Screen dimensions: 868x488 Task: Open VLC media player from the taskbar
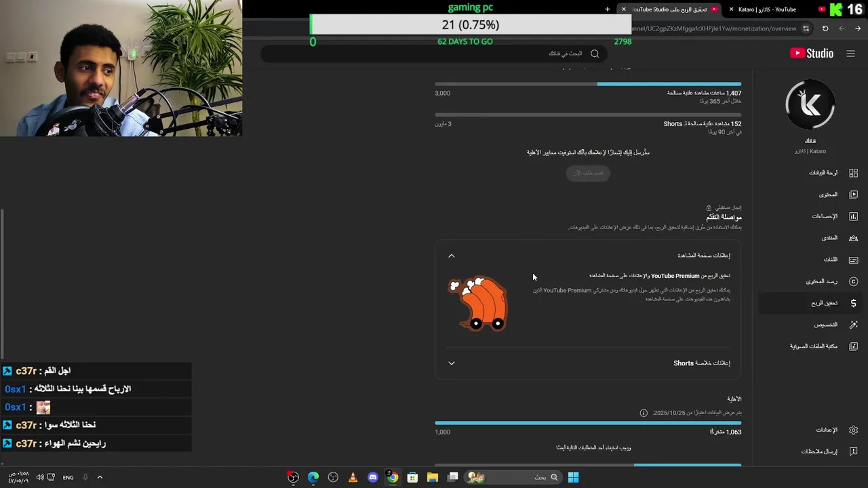(x=353, y=477)
